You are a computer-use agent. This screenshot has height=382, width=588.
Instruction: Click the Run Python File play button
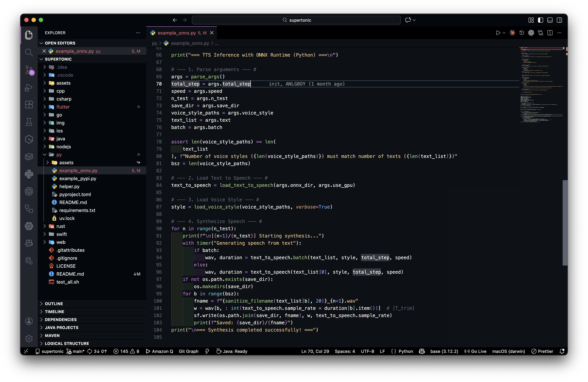click(498, 33)
